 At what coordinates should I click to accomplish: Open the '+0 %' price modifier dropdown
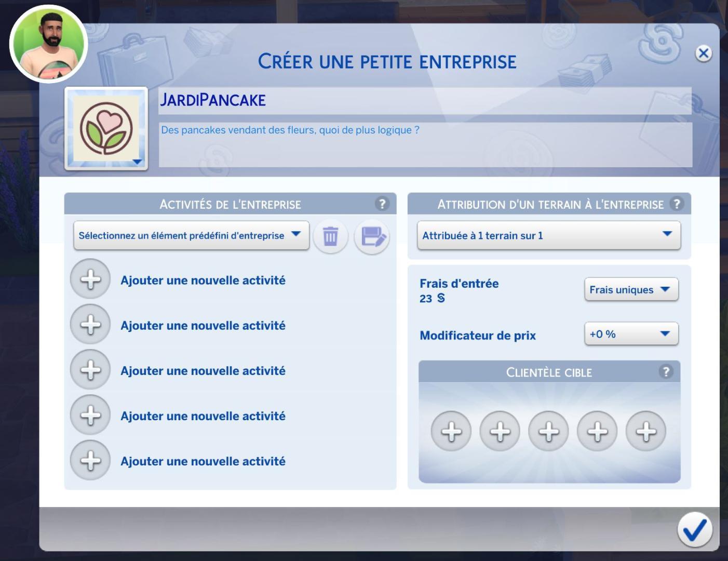click(631, 334)
